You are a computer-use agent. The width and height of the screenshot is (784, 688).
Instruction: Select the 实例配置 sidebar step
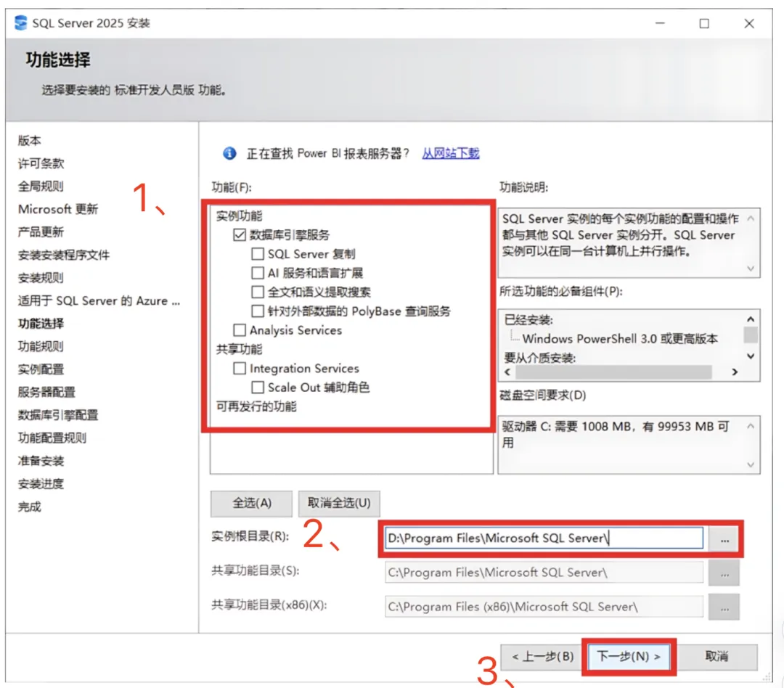click(41, 369)
